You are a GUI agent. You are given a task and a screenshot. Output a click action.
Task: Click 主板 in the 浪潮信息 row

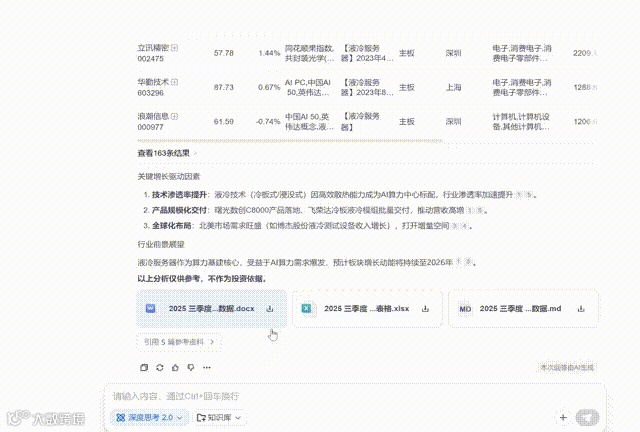click(x=407, y=122)
